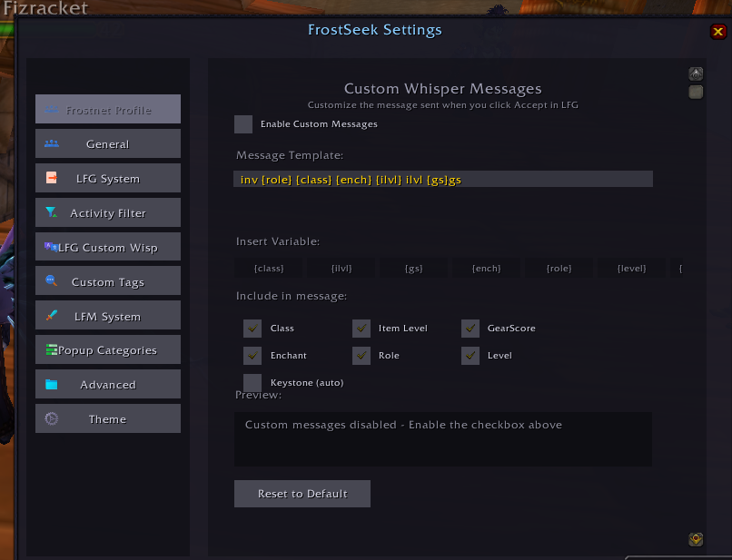The image size is (732, 560).
Task: Click the Custom Whisper Messages heading
Action: (442, 89)
